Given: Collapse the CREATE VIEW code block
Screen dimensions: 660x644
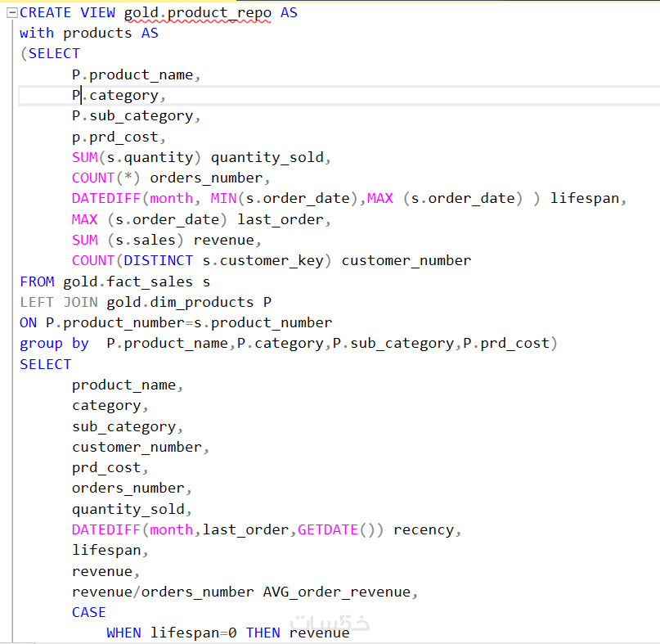Looking at the screenshot, I should click(11, 13).
